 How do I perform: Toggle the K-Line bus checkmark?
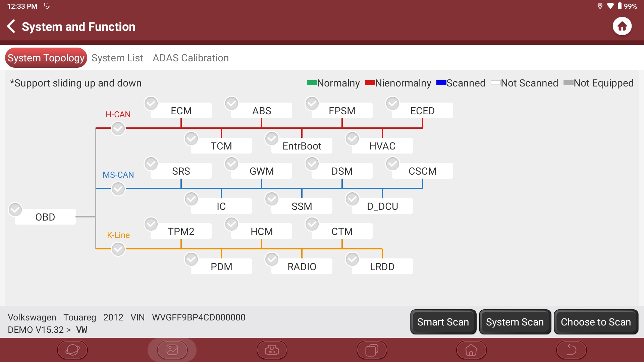tap(118, 249)
